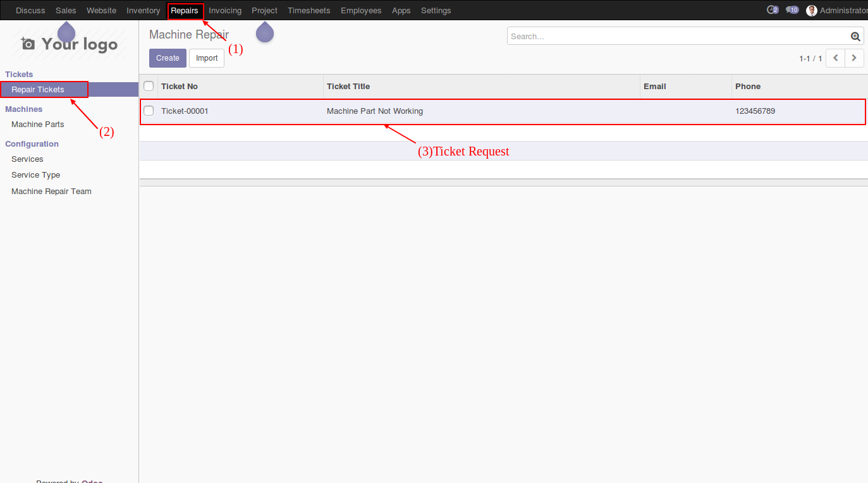The image size is (868, 483).
Task: Click the Import button
Action: 207,58
